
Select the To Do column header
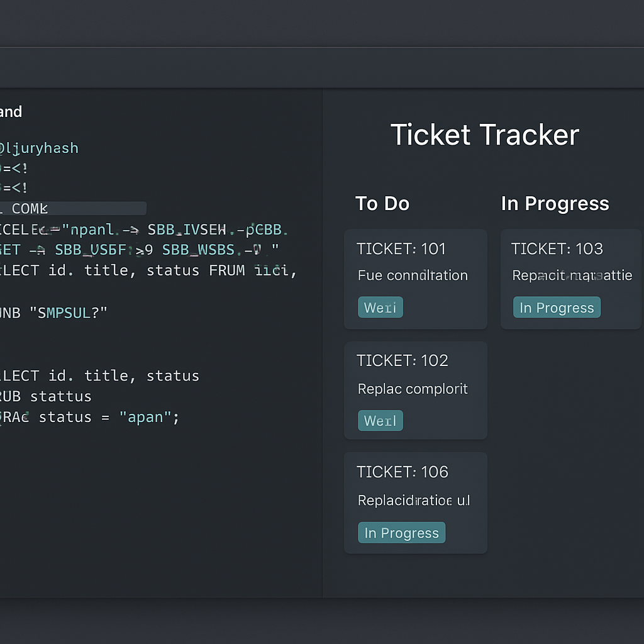coord(382,204)
